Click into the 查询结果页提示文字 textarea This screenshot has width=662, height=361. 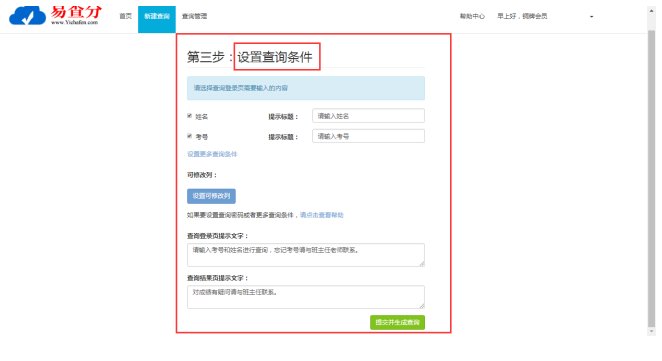(x=306, y=297)
